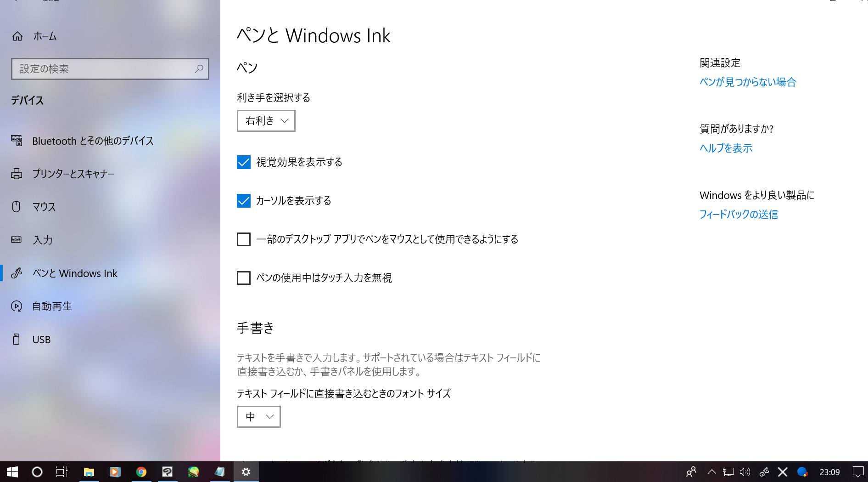Click the 質問がありますか? heading
Viewport: 868px width, 482px height.
[x=737, y=129]
